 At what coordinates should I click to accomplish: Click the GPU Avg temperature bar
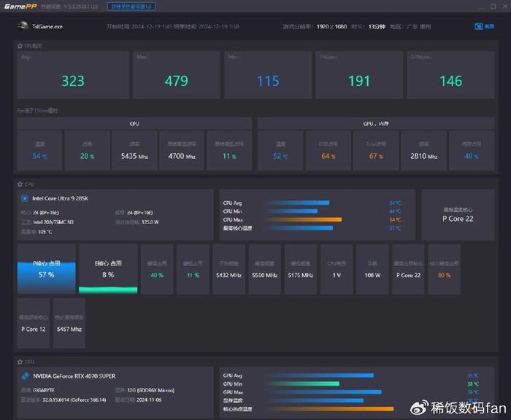point(320,376)
